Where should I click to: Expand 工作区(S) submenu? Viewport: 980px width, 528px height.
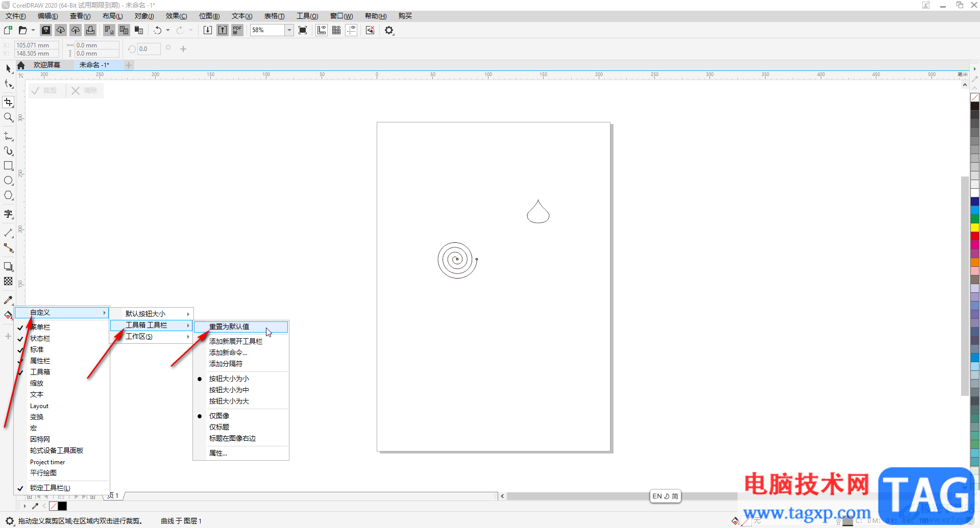click(152, 336)
